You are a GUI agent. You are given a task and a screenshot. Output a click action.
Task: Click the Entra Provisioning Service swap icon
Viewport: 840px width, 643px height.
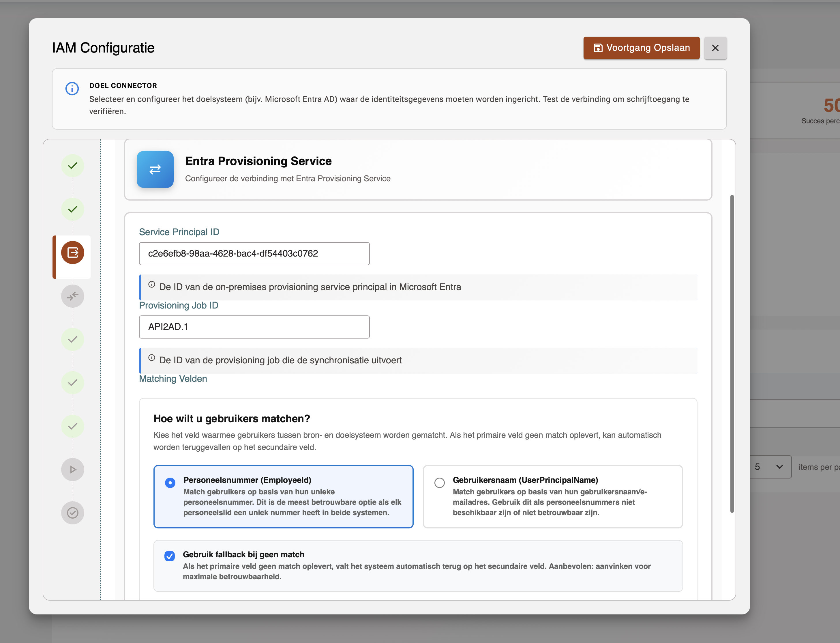(155, 170)
